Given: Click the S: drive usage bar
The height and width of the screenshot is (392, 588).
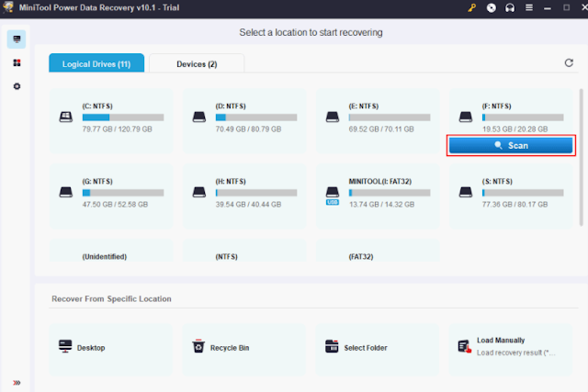Looking at the screenshot, I should 523,193.
